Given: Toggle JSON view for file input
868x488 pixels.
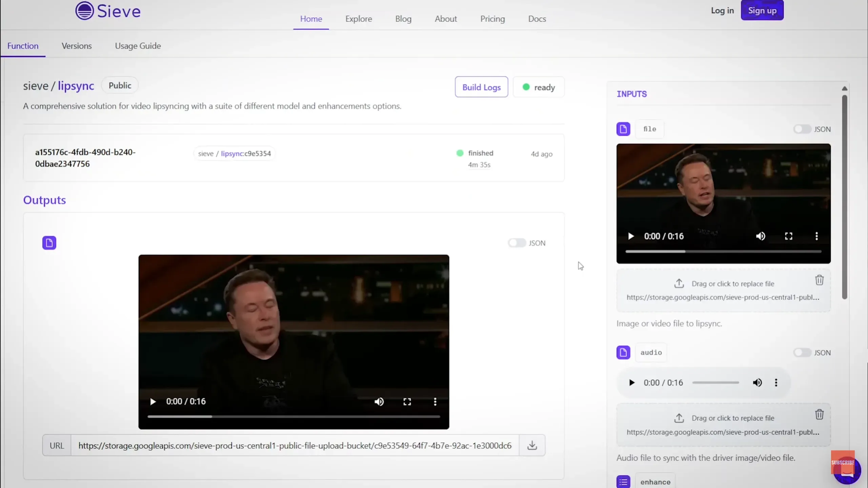Looking at the screenshot, I should [802, 129].
